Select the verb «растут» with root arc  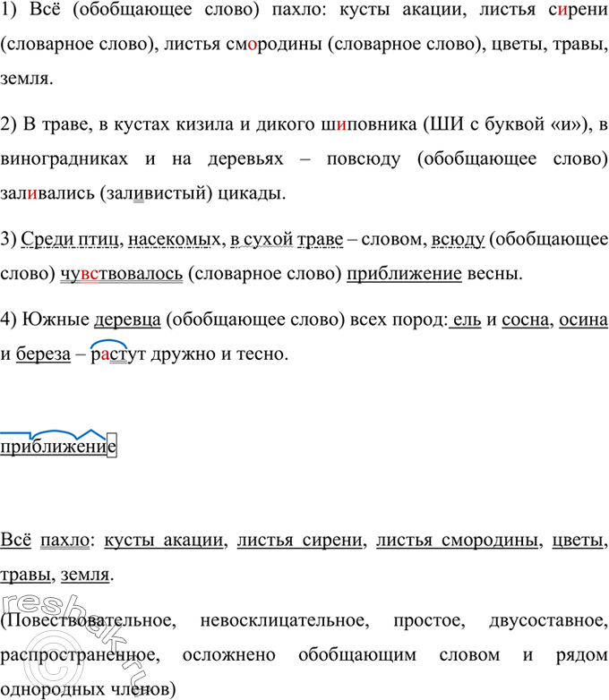[118, 353]
